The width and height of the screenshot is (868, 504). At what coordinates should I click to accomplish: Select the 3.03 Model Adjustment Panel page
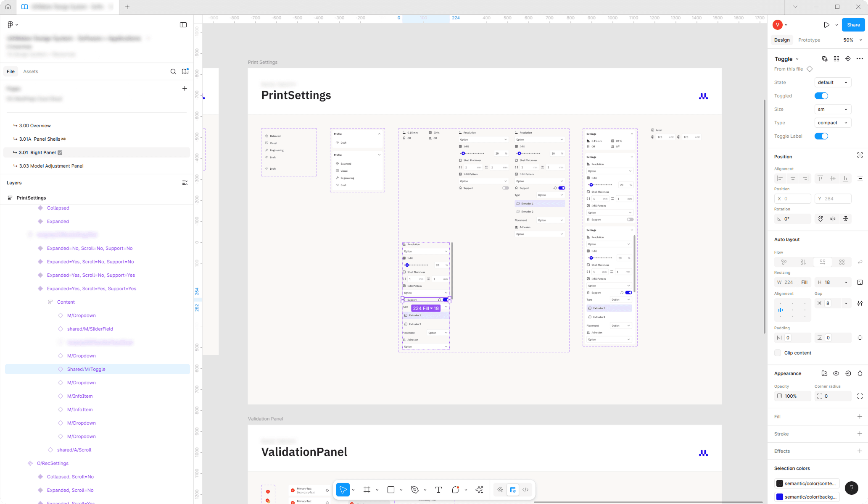tap(51, 166)
